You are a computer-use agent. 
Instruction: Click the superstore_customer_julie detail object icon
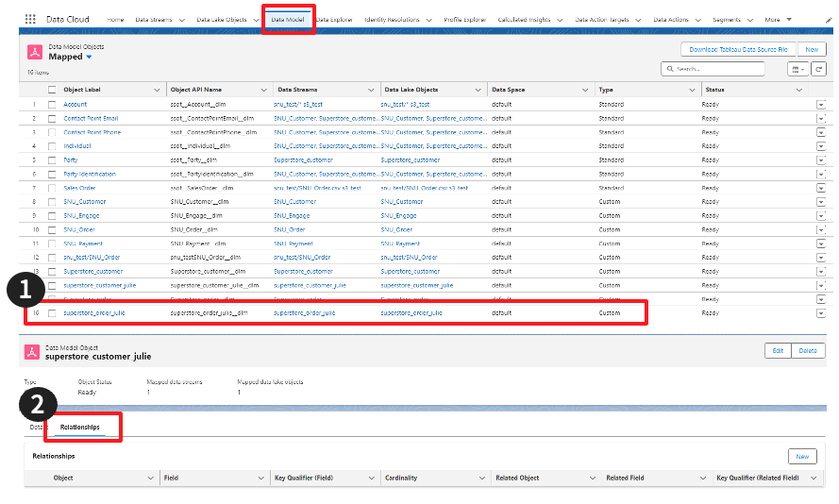point(31,353)
